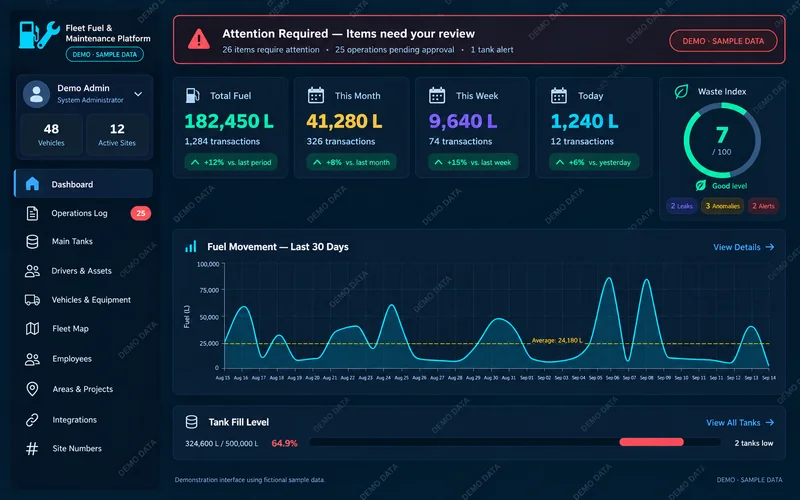Click DEMO · SAMPLE DATA button in alert banner

coord(723,41)
